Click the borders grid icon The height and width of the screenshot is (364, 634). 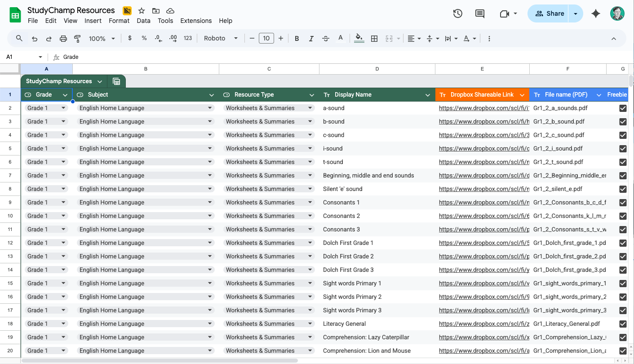pos(374,39)
